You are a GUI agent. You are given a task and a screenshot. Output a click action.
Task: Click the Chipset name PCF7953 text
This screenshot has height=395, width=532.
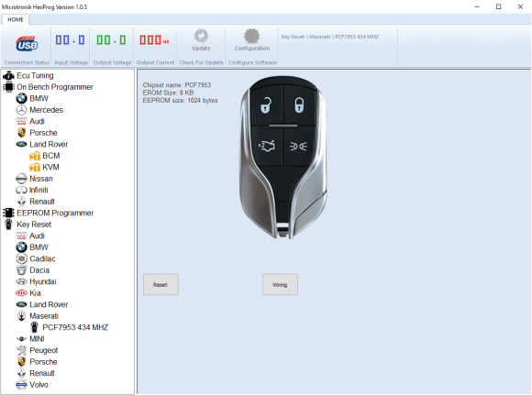coord(177,85)
